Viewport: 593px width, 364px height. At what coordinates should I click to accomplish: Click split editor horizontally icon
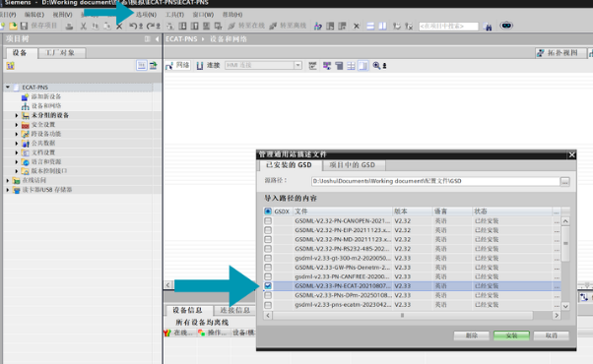point(370,26)
